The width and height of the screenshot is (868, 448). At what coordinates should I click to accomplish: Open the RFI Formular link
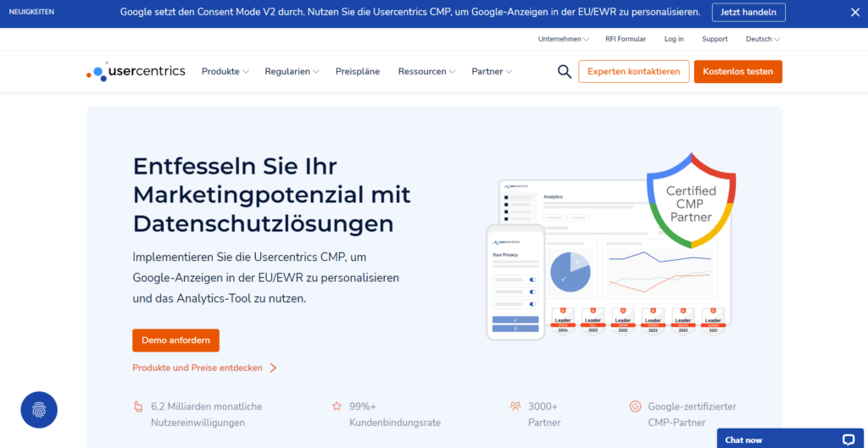tap(626, 39)
